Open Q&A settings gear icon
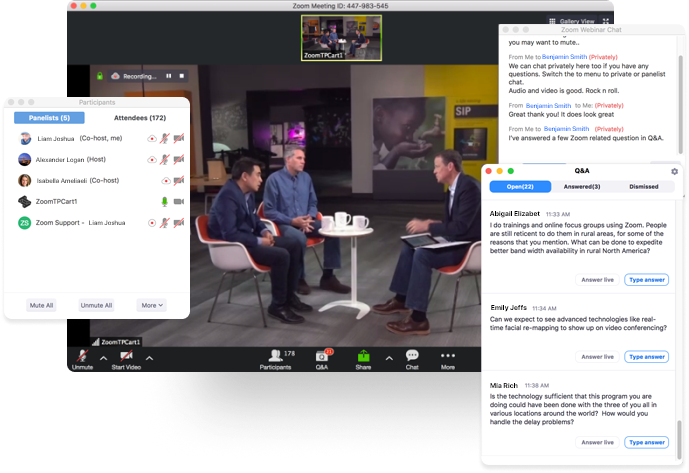The image size is (689, 473). click(x=674, y=171)
